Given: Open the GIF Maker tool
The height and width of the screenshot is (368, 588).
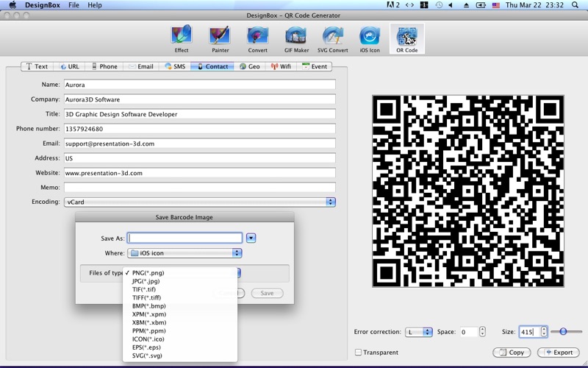Looking at the screenshot, I should pyautogui.click(x=296, y=39).
